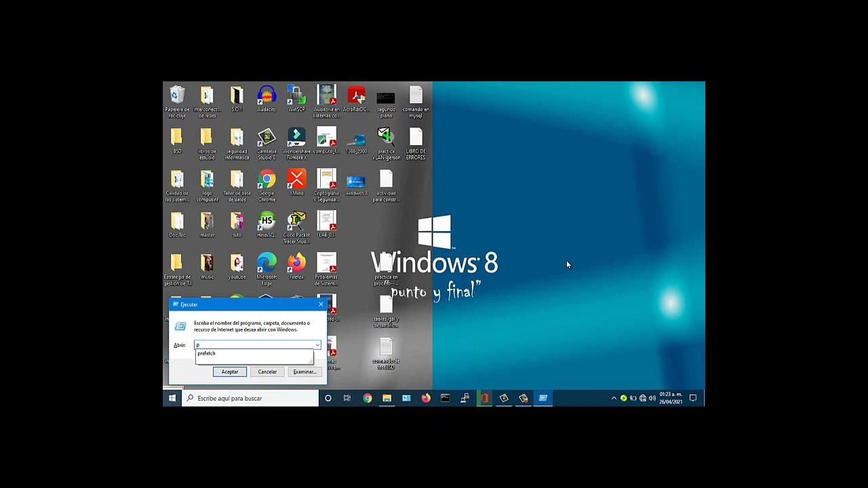Select the LIBRO DE ERRORES file
The image size is (868, 488).
click(416, 144)
